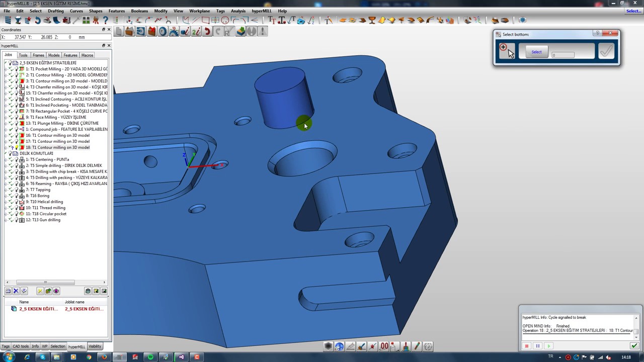This screenshot has height=362, width=644.
Task: Open the Drafting menu
Action: pyautogui.click(x=56, y=11)
